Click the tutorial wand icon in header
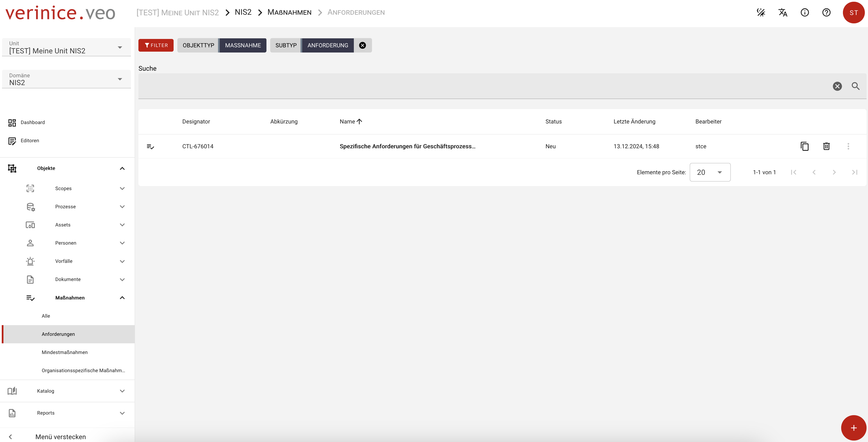 tap(761, 12)
